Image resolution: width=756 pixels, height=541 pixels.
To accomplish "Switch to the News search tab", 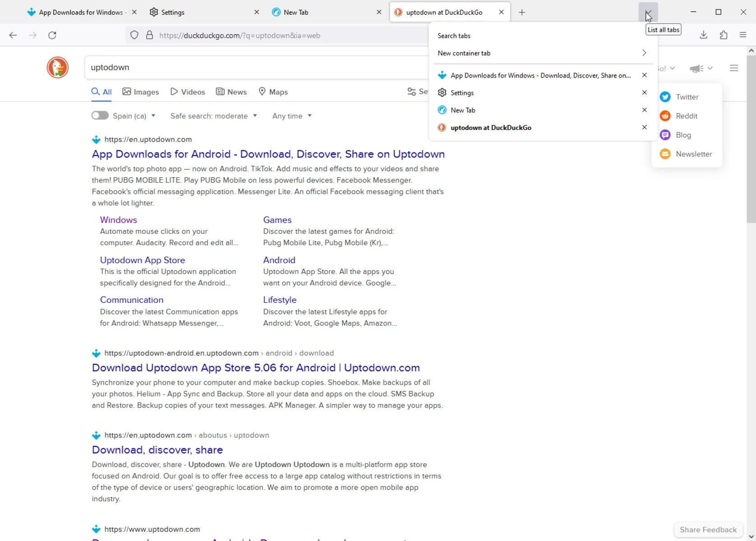I will click(x=231, y=92).
